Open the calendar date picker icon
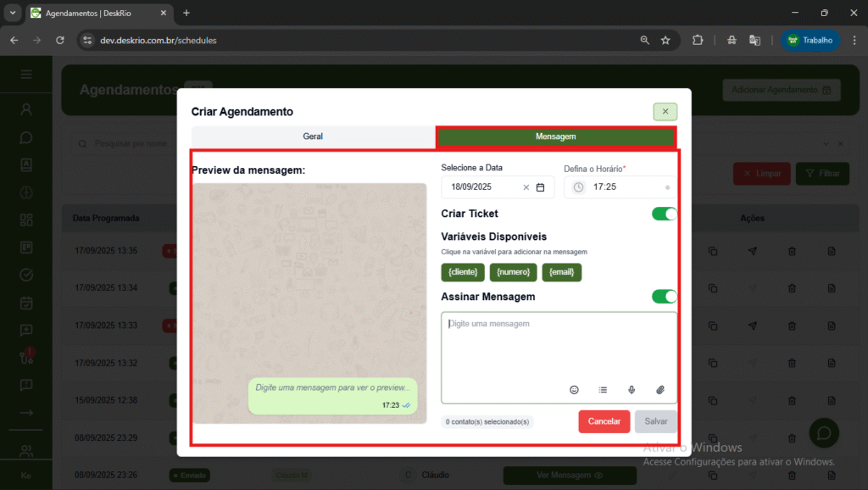The height and width of the screenshot is (490, 868). (541, 187)
